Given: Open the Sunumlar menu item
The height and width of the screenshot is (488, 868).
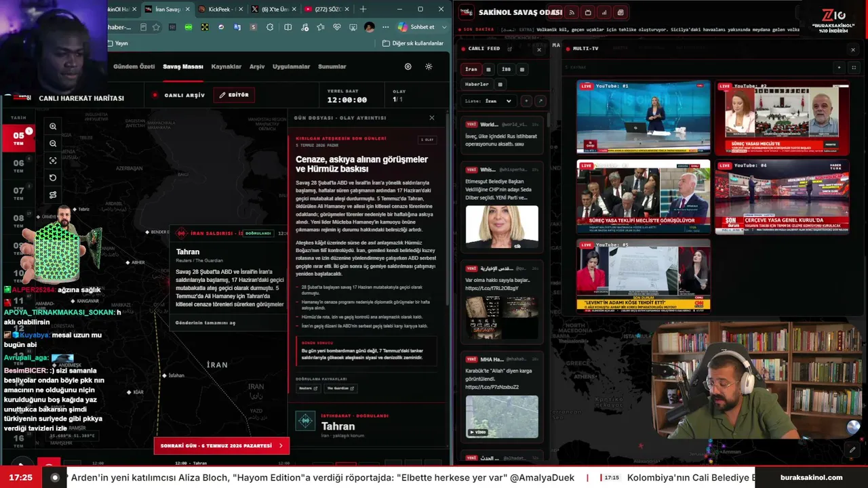Looking at the screenshot, I should 332,66.
